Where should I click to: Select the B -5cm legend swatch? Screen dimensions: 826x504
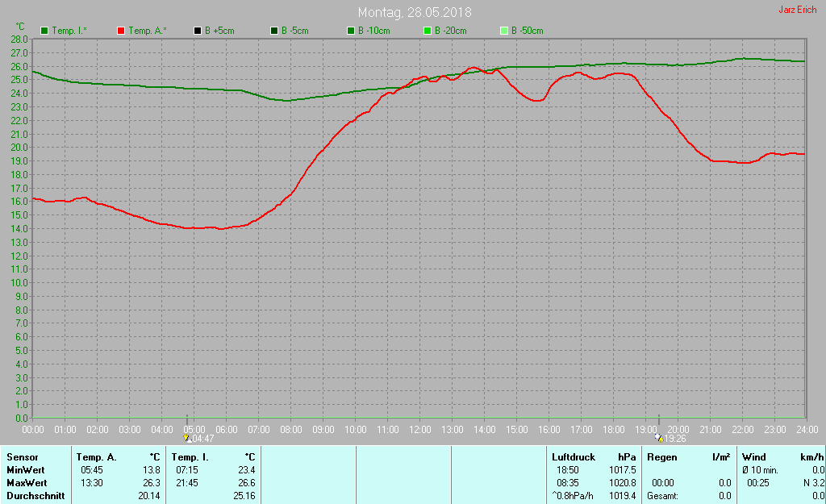(274, 31)
